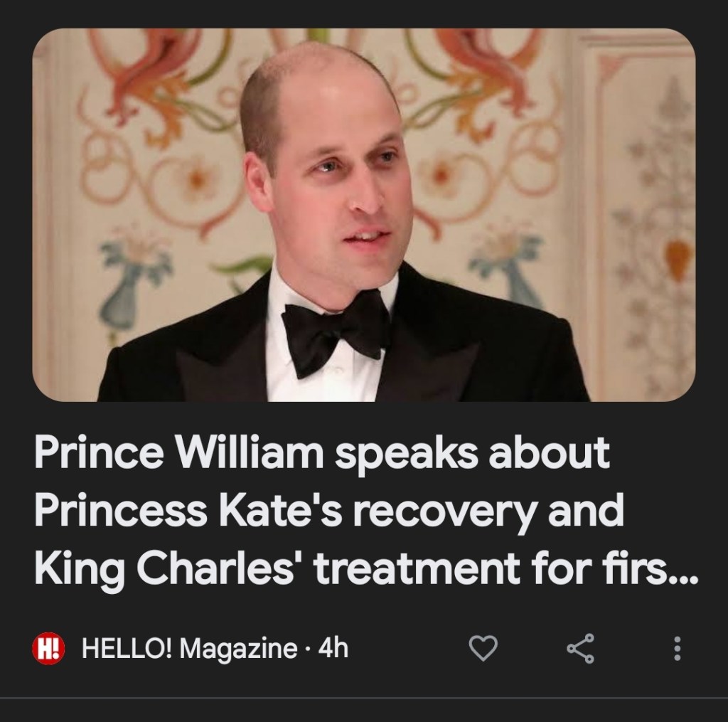
Task: Share the HELLO! Magazine article
Action: (581, 648)
